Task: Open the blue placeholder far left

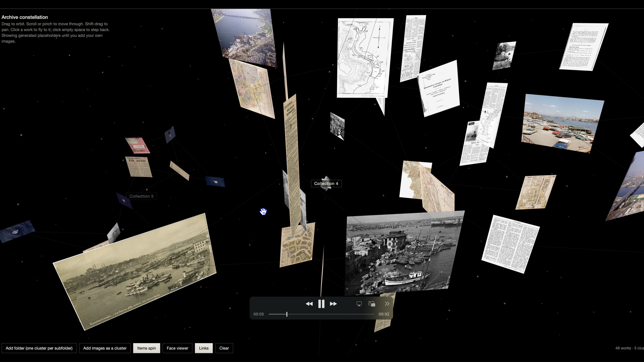Action: [x=17, y=231]
